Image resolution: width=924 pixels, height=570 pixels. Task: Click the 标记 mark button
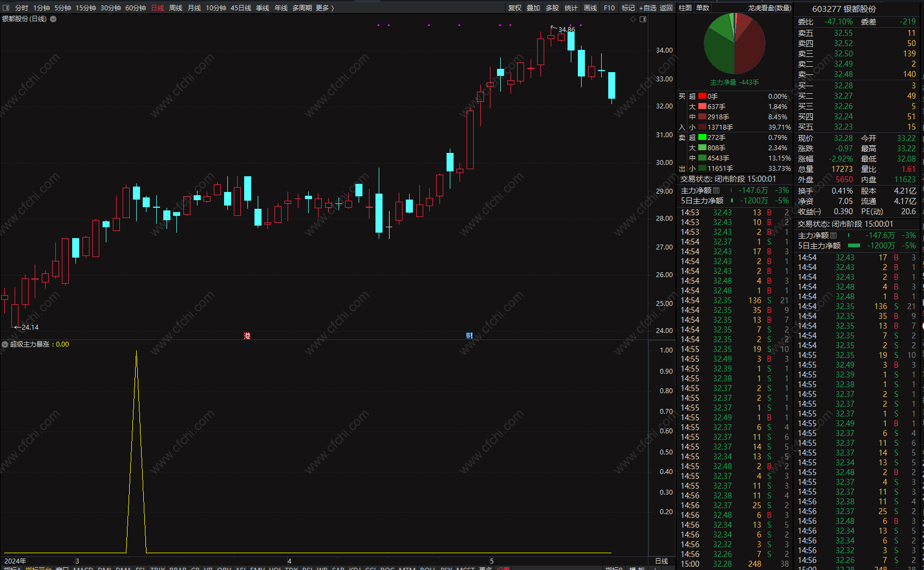point(628,8)
